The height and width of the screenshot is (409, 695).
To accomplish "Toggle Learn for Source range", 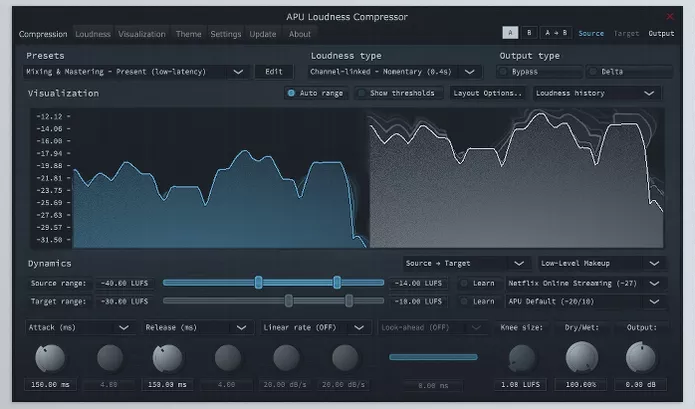I will tap(479, 283).
